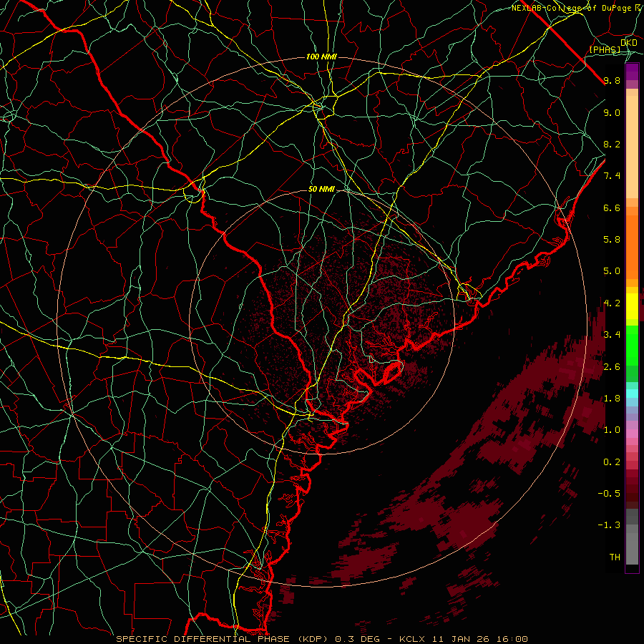
Task: Click the 2.6 value on the color scale
Action: point(612,366)
